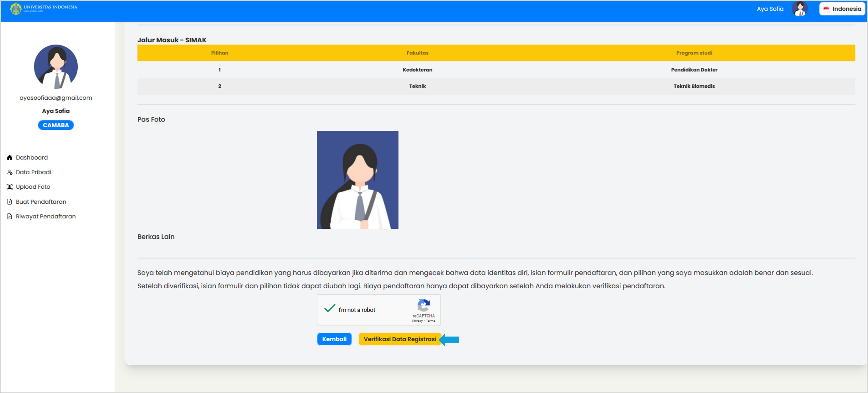The width and height of the screenshot is (868, 393).
Task: Click the Dashboard home icon
Action: pos(10,158)
